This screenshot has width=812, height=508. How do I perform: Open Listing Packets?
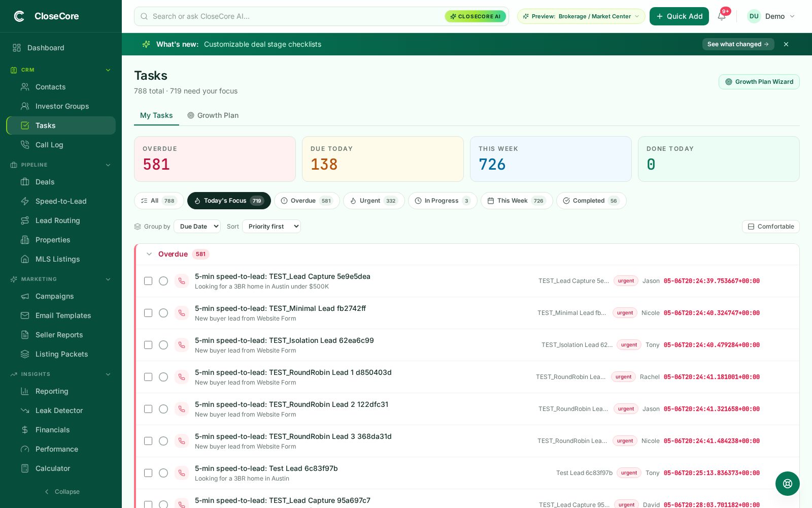[x=61, y=354]
